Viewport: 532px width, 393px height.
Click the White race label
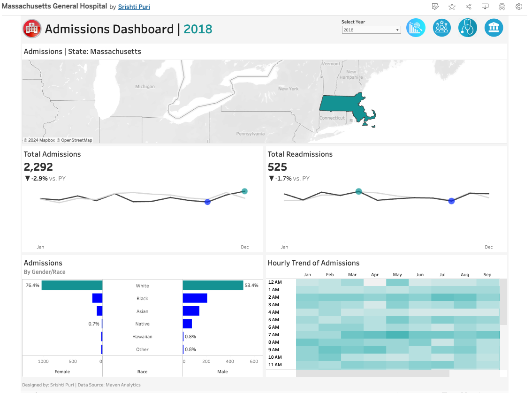pos(143,286)
